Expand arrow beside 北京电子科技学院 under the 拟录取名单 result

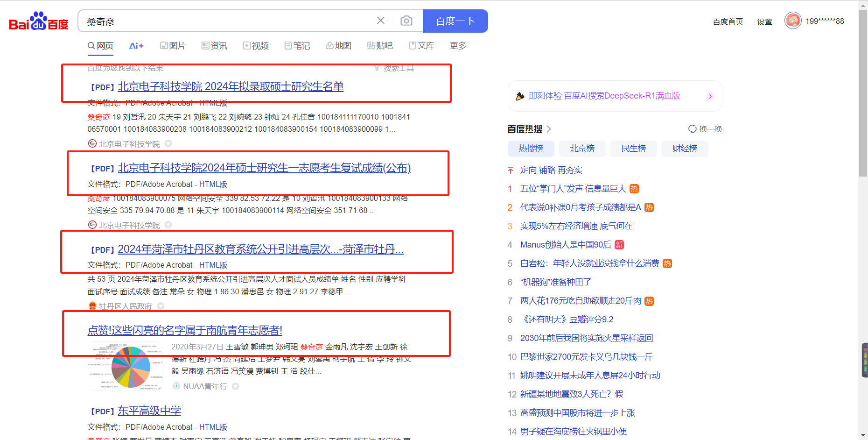point(168,144)
